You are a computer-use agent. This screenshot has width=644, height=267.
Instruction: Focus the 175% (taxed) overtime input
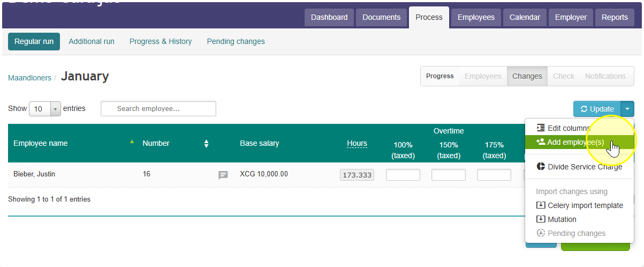click(x=494, y=175)
